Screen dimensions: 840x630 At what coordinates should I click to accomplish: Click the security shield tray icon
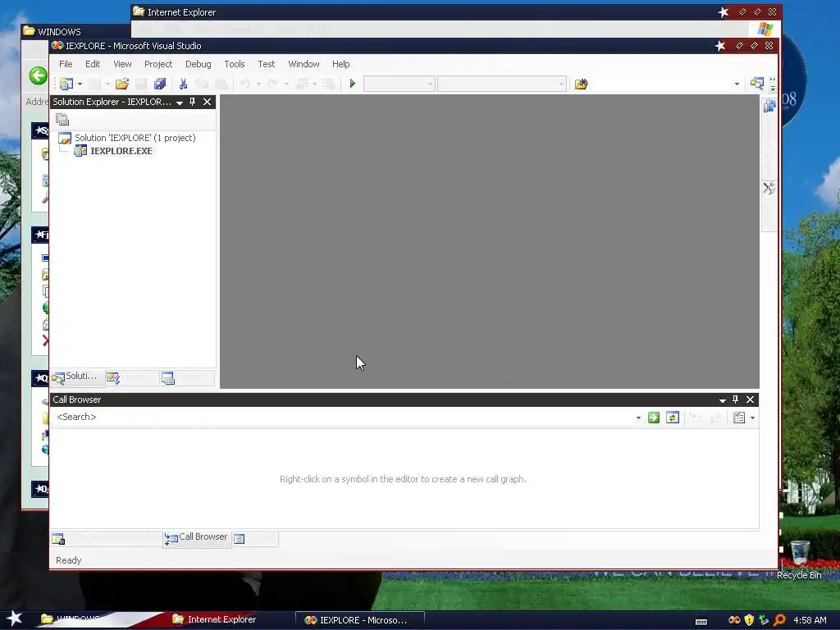point(749,620)
